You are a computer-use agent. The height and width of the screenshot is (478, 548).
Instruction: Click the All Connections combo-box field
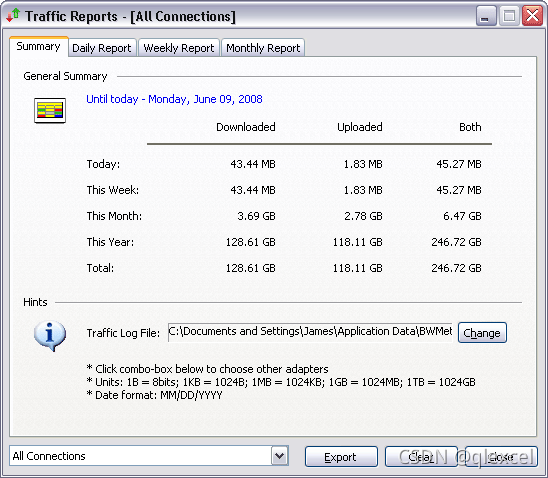[149, 456]
